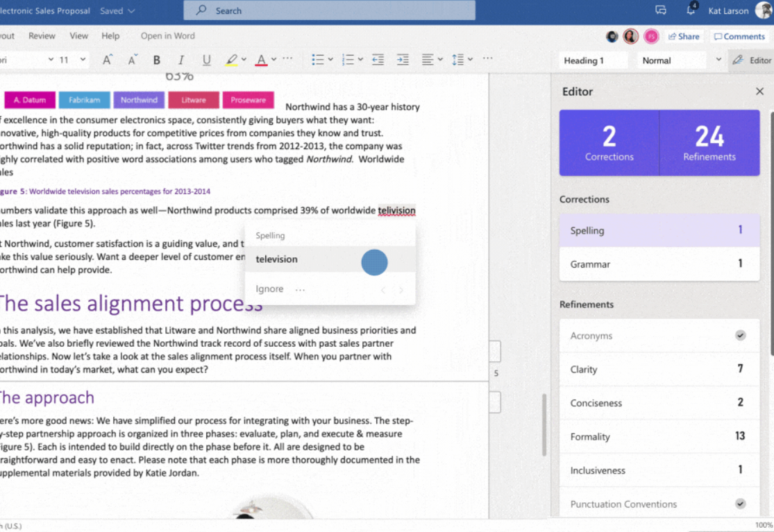Click the Acronyms refinement checkmark
Image resolution: width=774 pixels, height=532 pixels.
[x=740, y=336]
